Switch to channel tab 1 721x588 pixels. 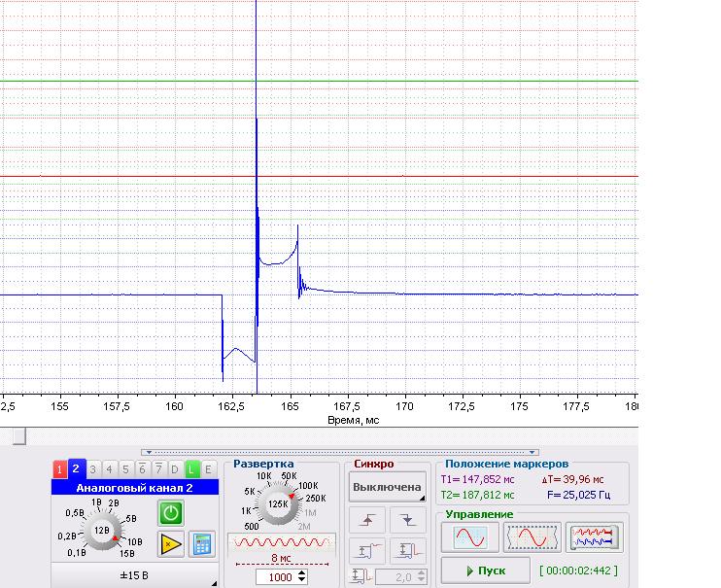[60, 469]
